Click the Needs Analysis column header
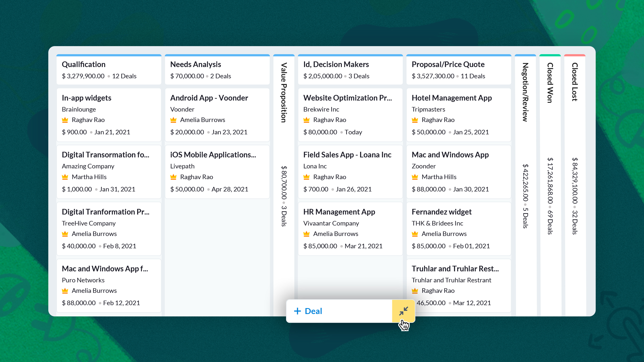This screenshot has width=644, height=362. click(x=195, y=64)
